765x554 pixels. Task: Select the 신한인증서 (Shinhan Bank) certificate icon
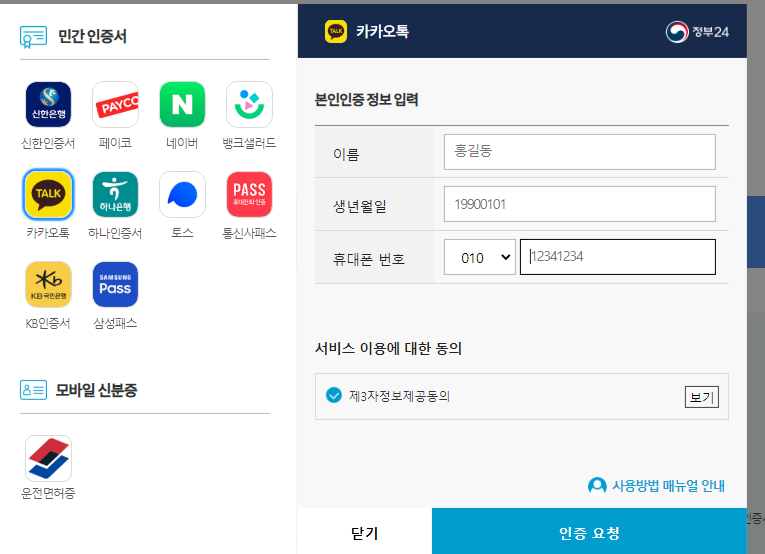click(x=48, y=104)
